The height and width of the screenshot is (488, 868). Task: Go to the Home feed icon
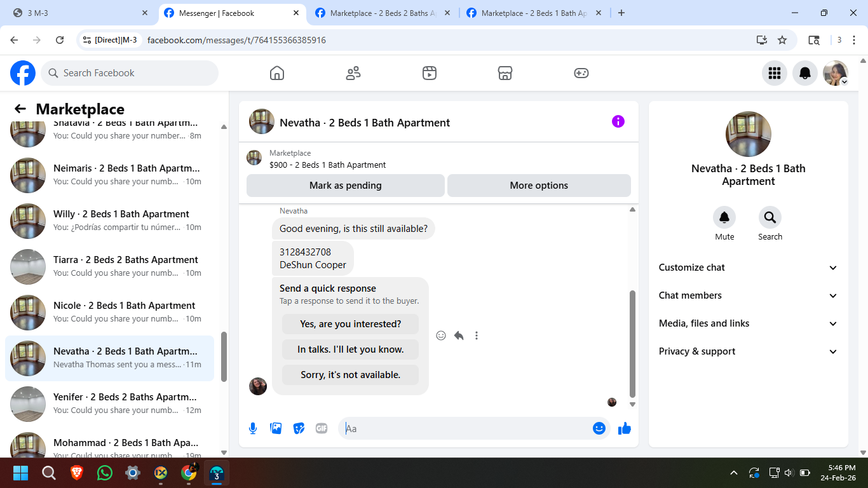(277, 73)
